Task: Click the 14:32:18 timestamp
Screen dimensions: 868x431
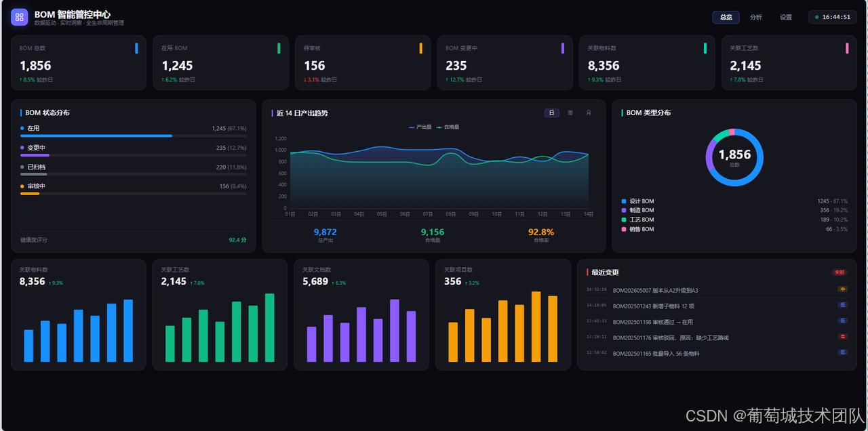Action: (597, 289)
